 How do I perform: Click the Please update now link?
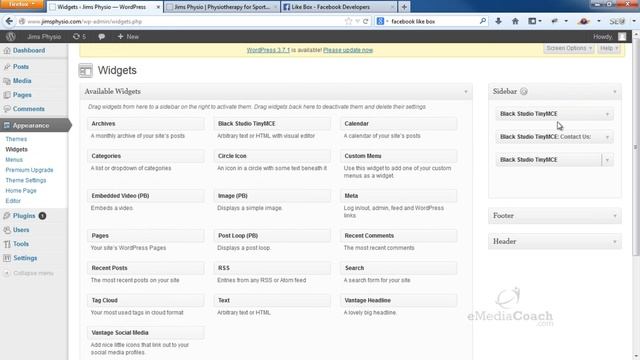(348, 50)
